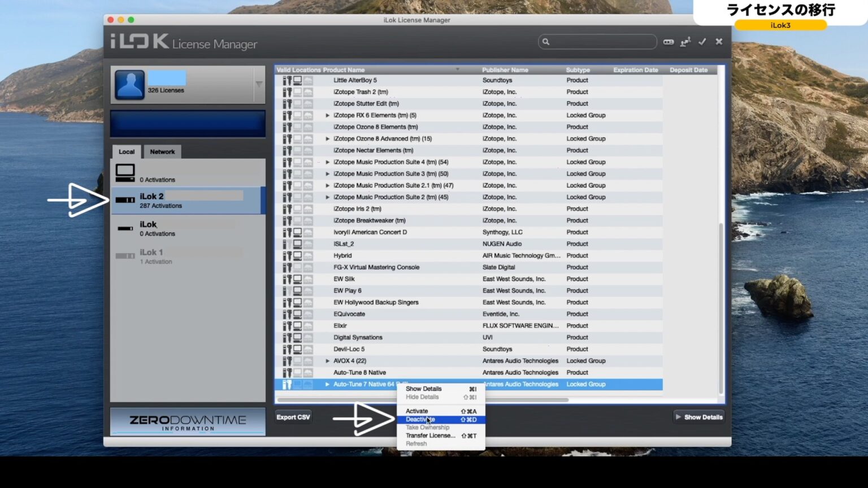The width and height of the screenshot is (868, 488).
Task: Expand iZotope Music Production Suite 3 group
Action: click(327, 174)
